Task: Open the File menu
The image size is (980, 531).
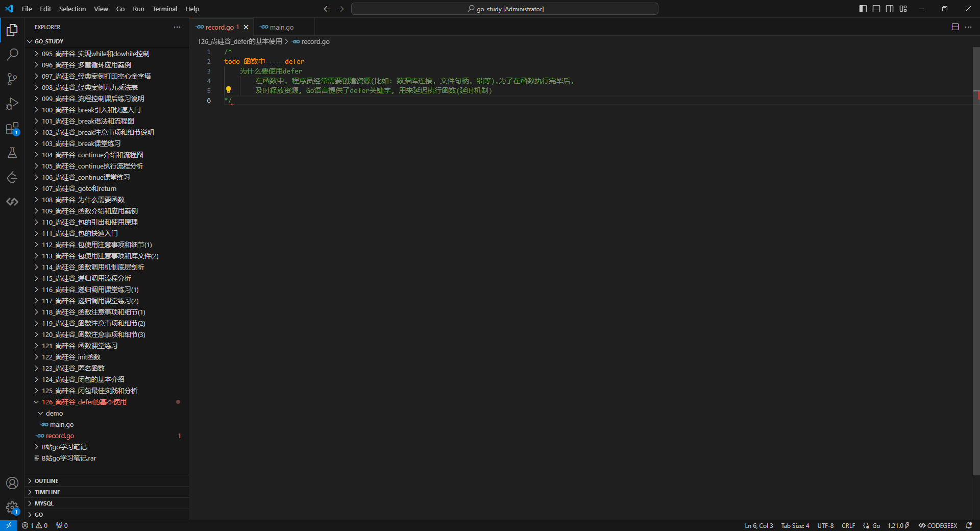Action: [27, 9]
